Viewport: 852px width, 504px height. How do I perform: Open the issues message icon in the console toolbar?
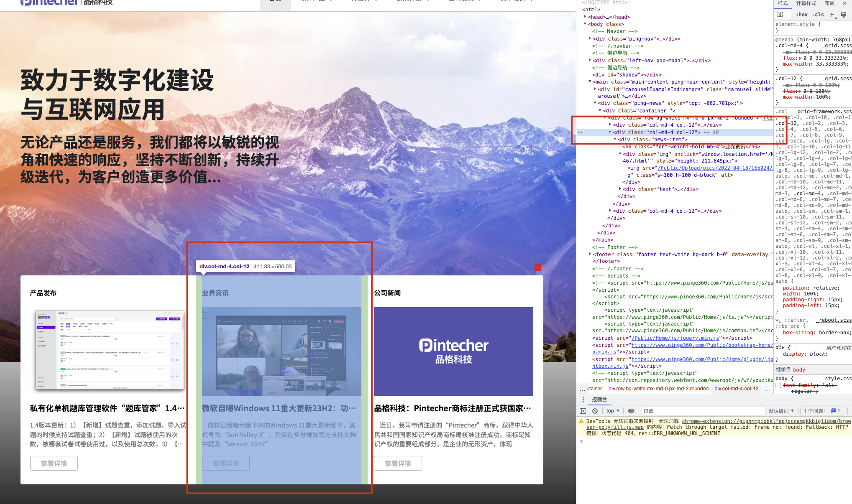click(833, 411)
